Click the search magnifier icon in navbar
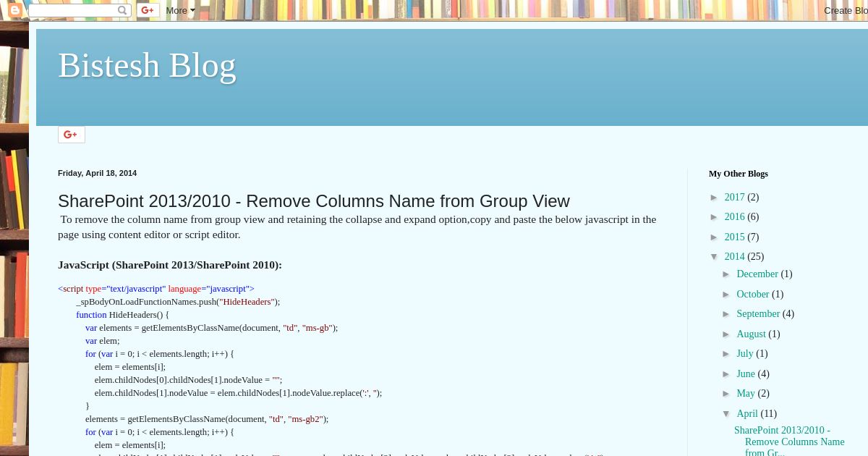 pos(123,10)
